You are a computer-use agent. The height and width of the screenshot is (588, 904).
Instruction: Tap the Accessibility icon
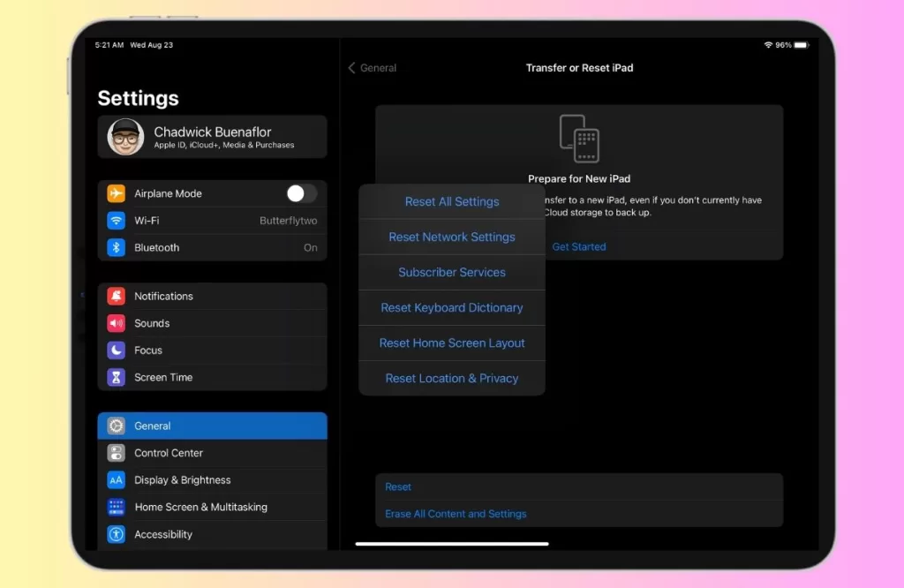coord(116,534)
